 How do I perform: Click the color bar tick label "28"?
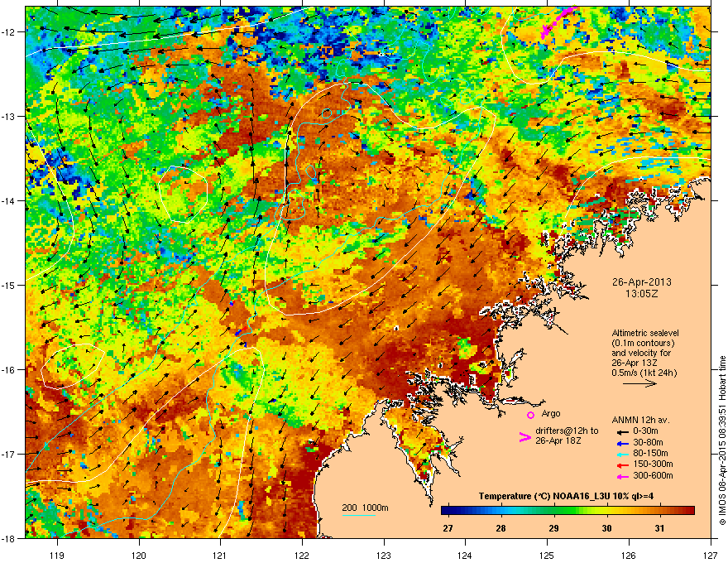coord(500,528)
